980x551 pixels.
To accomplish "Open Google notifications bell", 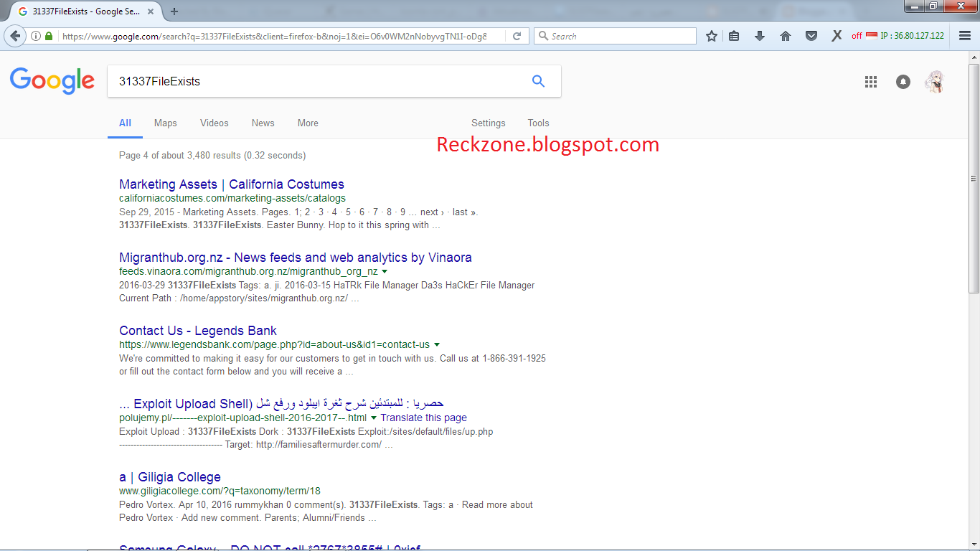I will coord(903,82).
